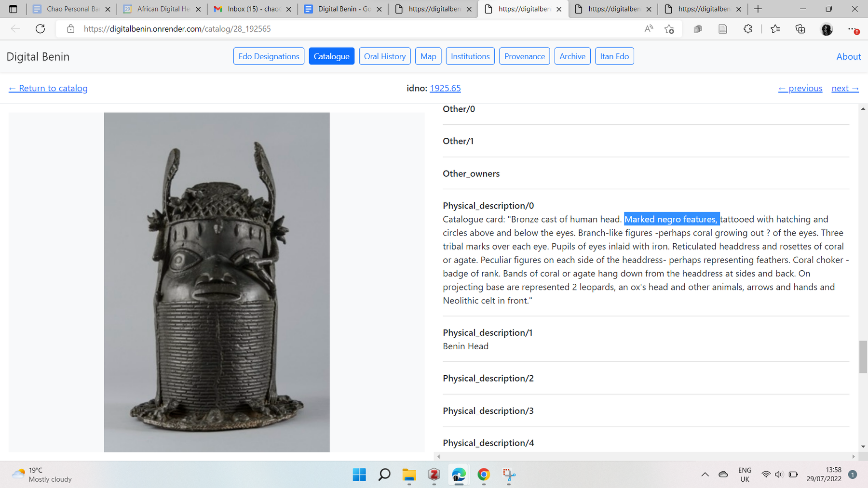Open the Edge settings and more menu
The image size is (868, 488).
[853, 29]
